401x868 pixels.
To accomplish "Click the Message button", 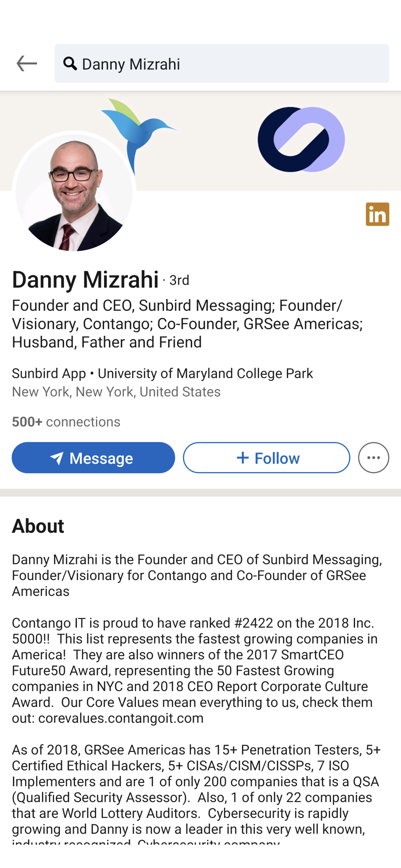I will pos(93,458).
